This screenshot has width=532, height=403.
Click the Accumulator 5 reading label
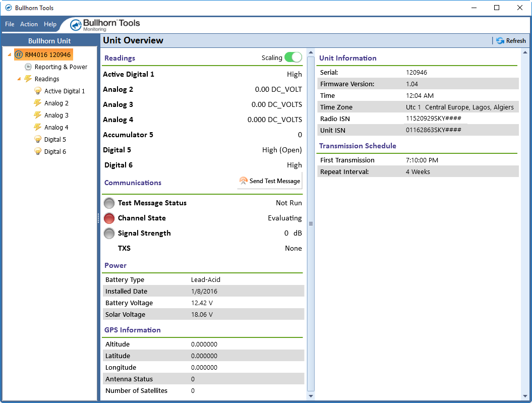(x=128, y=135)
